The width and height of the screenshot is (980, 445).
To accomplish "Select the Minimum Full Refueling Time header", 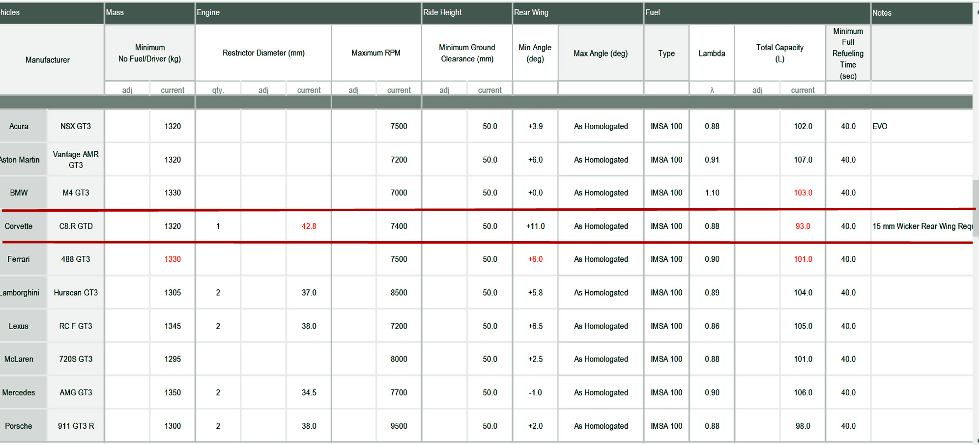I will tap(848, 54).
